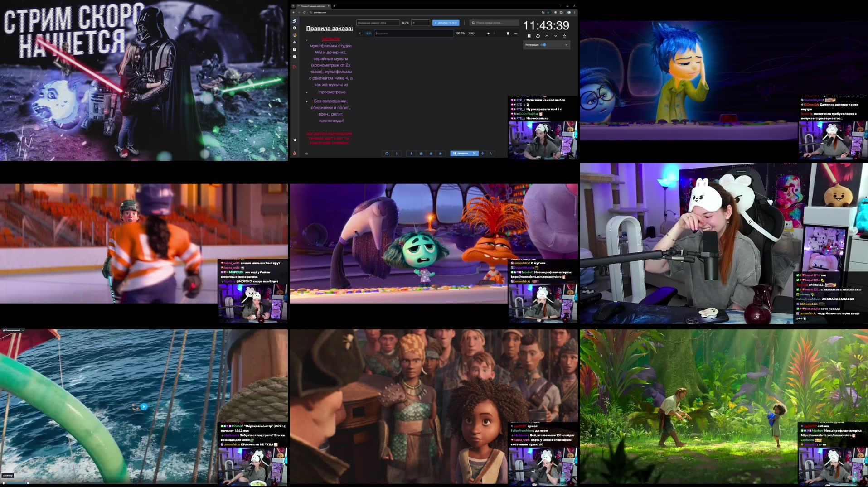868x487 pixels.
Task: Focus the lot search field
Action: click(495, 23)
